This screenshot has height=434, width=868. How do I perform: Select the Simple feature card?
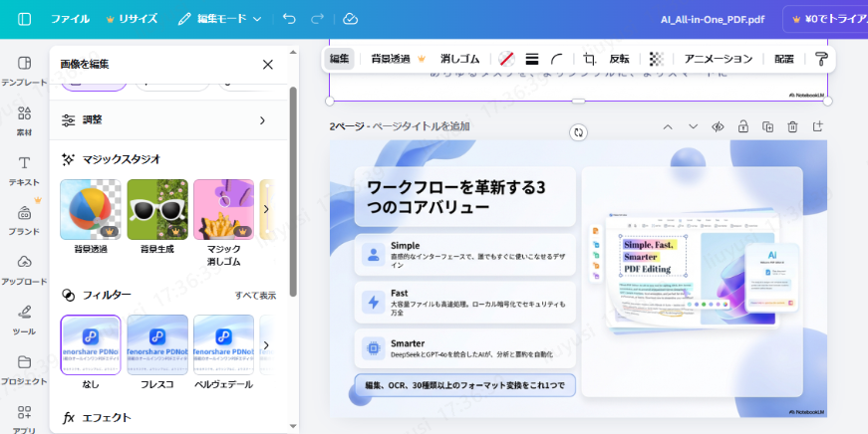pyautogui.click(x=465, y=254)
